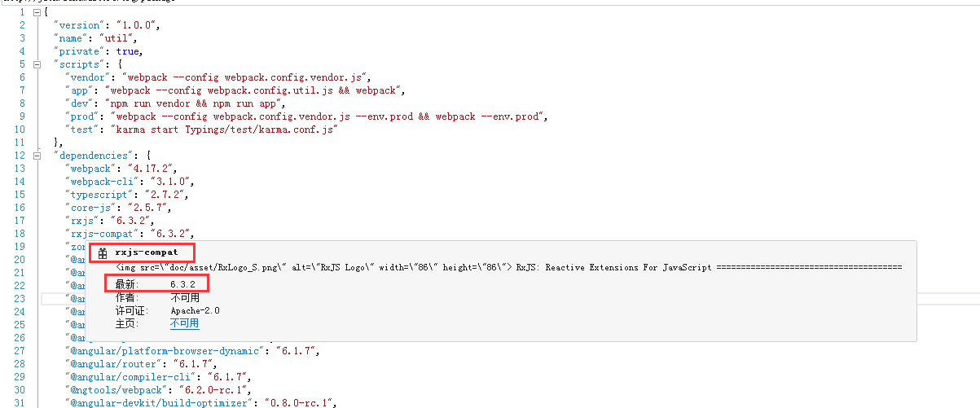Click the "true" value of private

tap(129, 51)
